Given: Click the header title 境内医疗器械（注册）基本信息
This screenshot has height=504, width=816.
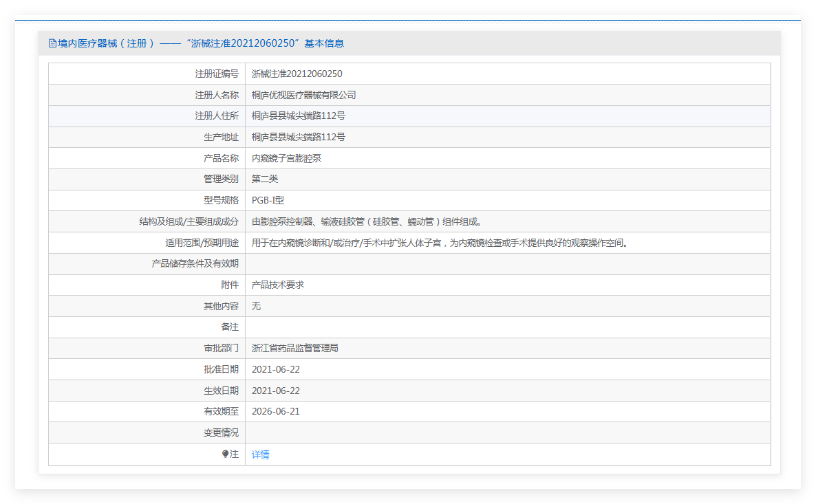Looking at the screenshot, I should 201,44.
